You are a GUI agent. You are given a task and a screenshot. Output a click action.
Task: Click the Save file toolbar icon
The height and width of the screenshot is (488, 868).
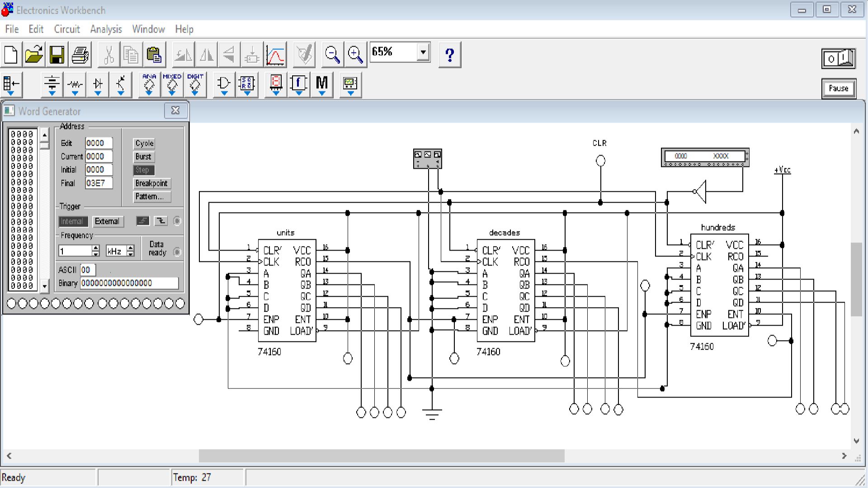coord(57,55)
